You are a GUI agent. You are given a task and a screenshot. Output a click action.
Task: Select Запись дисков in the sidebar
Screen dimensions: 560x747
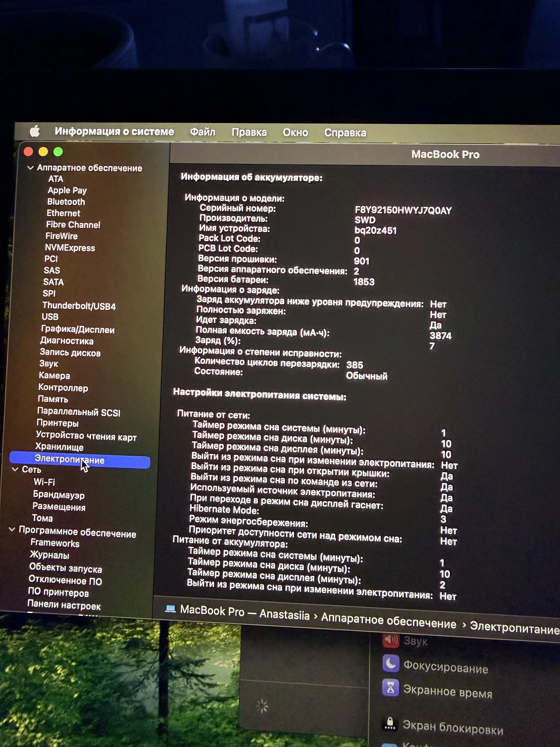tap(70, 352)
